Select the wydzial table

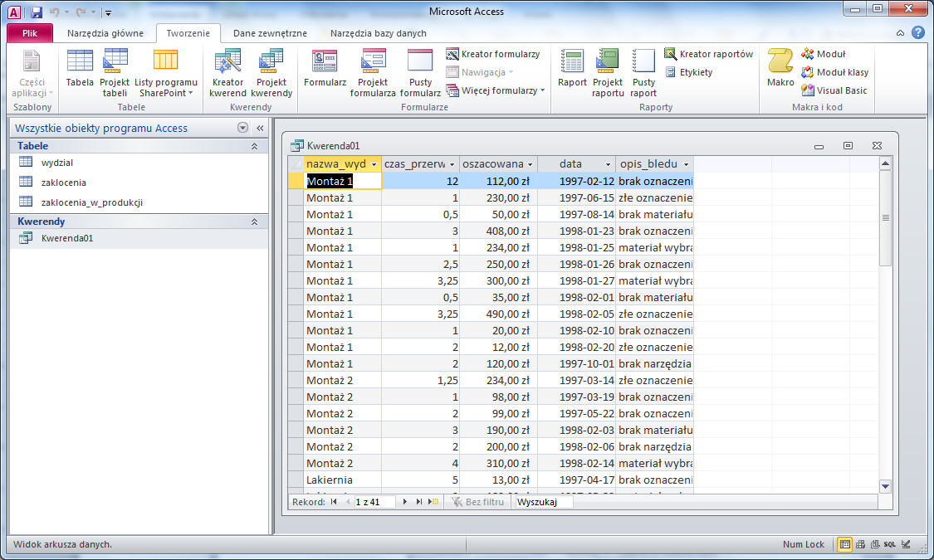[139, 163]
